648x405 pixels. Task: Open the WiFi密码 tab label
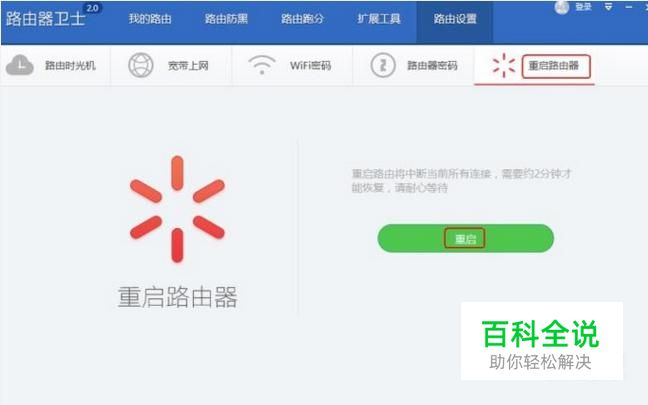(x=310, y=66)
